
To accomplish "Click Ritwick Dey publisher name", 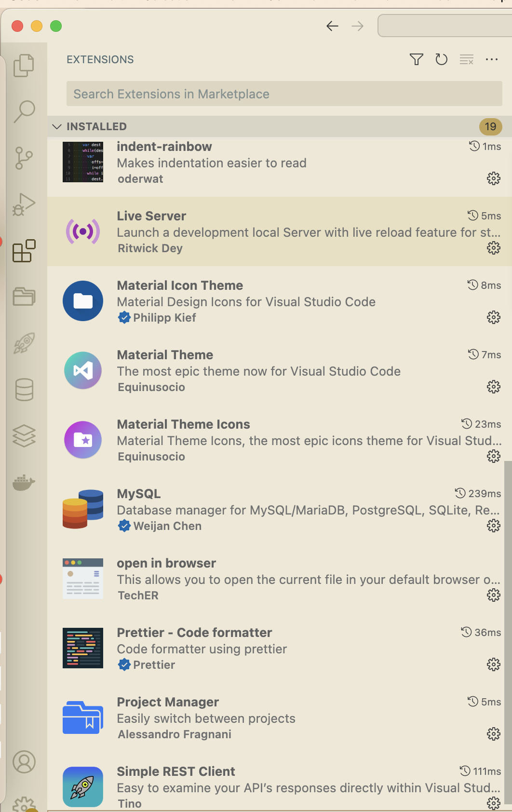I will click(150, 248).
